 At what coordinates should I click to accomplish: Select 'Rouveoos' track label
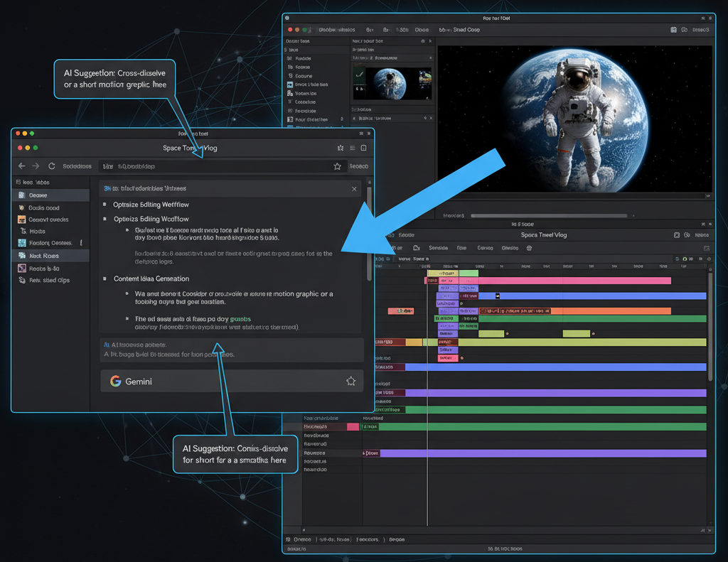(314, 453)
